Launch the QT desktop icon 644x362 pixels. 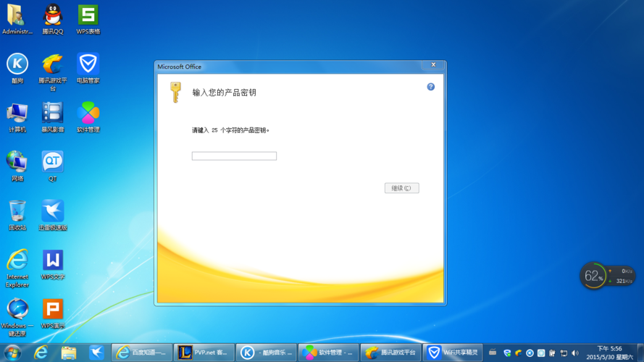pyautogui.click(x=53, y=167)
